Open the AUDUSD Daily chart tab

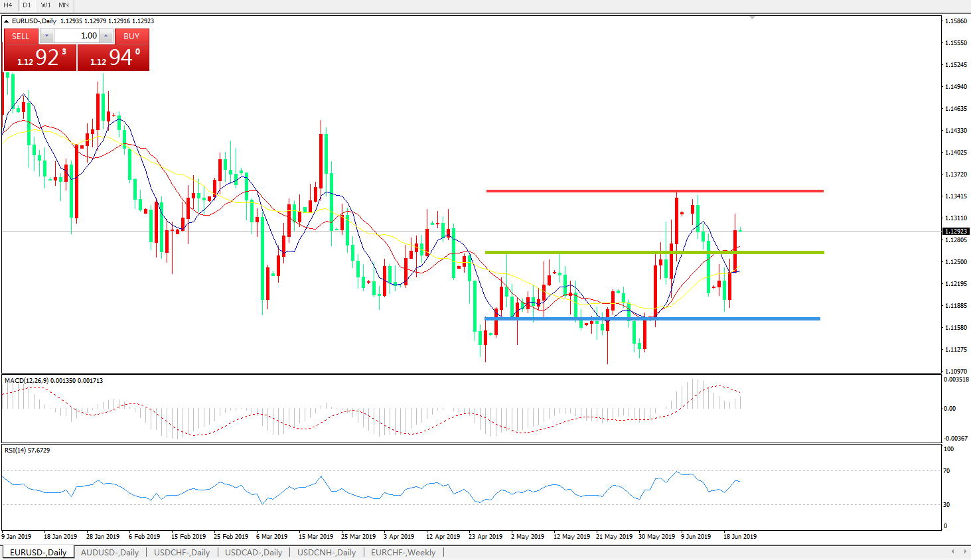(110, 552)
